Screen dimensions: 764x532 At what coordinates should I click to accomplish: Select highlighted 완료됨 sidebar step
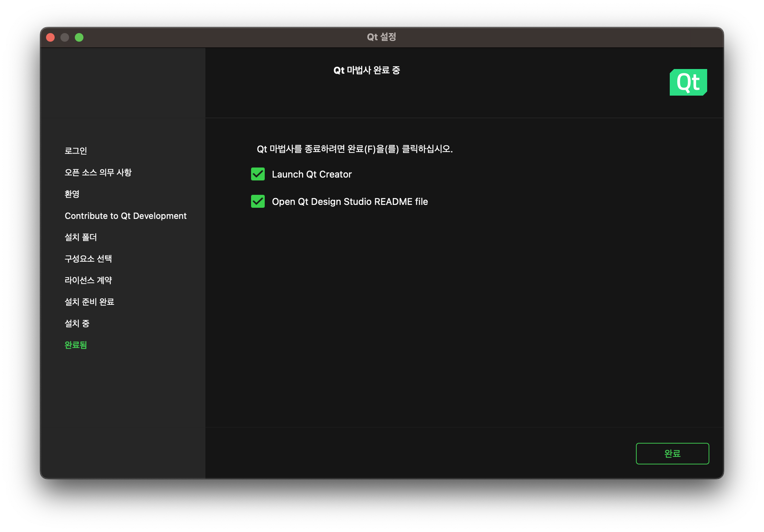tap(76, 345)
